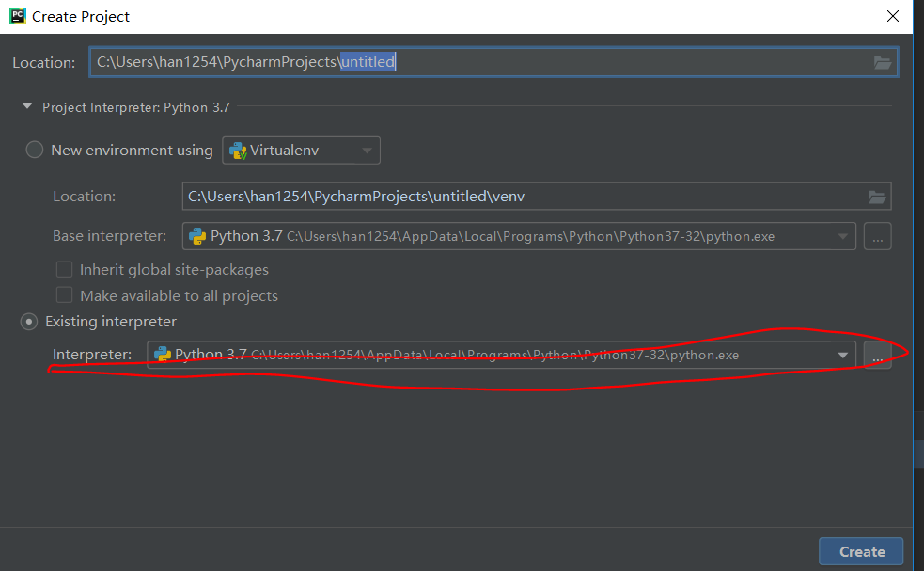Click the ellipsis button beside Base interpreter

877,236
